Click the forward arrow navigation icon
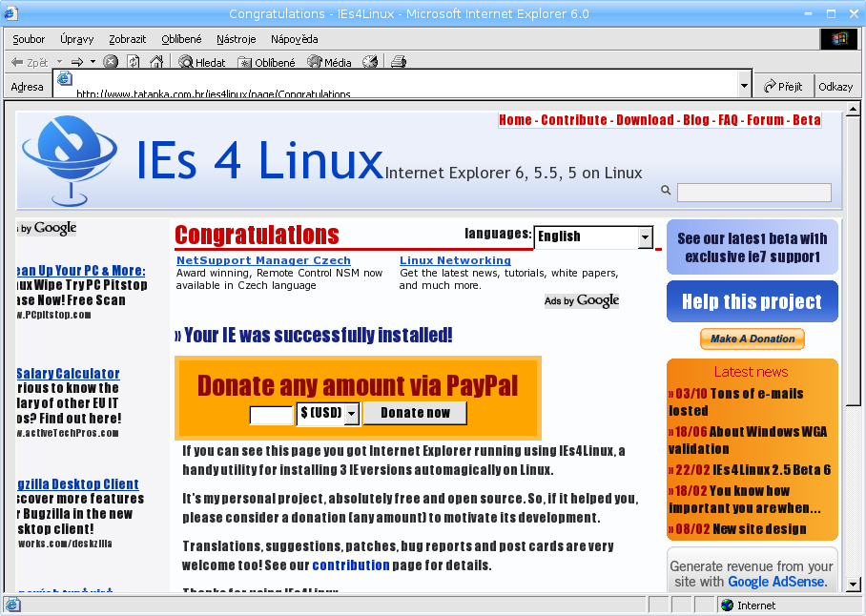866x616 pixels. click(x=78, y=62)
